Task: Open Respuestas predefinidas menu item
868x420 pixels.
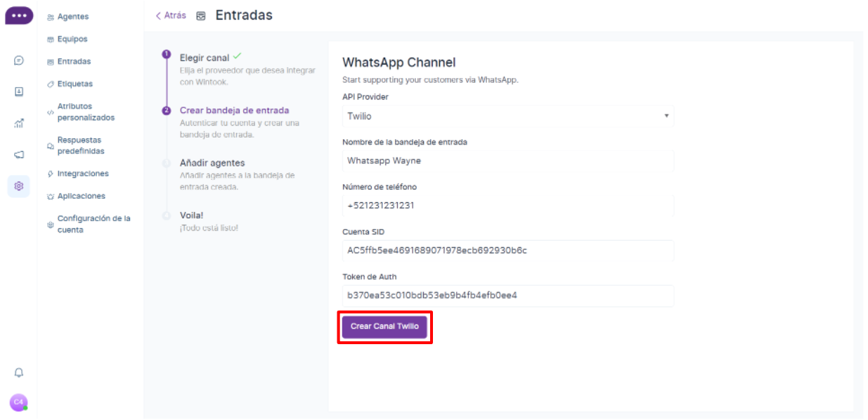Action: click(x=80, y=145)
